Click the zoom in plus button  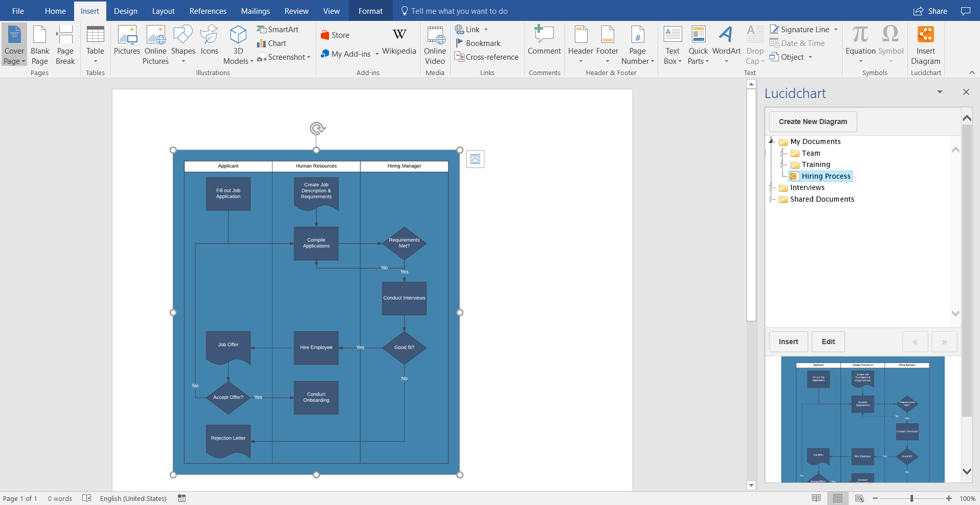(949, 498)
